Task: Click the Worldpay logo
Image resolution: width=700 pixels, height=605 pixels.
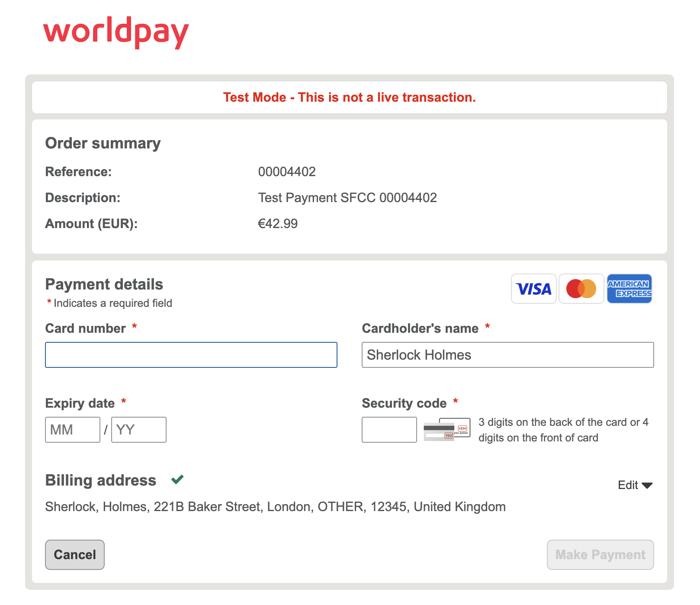Action: pos(116,32)
